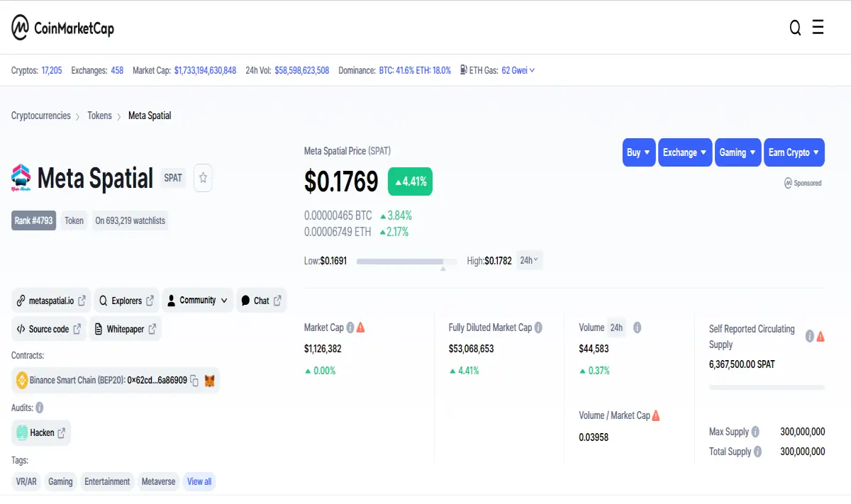Click the On 693,219 watchlists badge
Image resolution: width=851 pixels, height=504 pixels.
(x=130, y=220)
